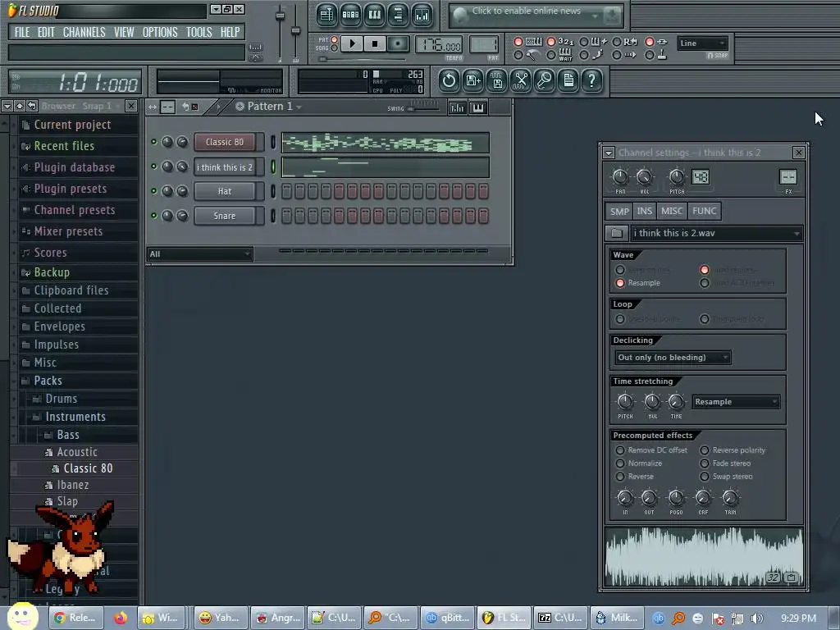The width and height of the screenshot is (840, 630).
Task: Adjust the swing slider
Action: (x=423, y=108)
